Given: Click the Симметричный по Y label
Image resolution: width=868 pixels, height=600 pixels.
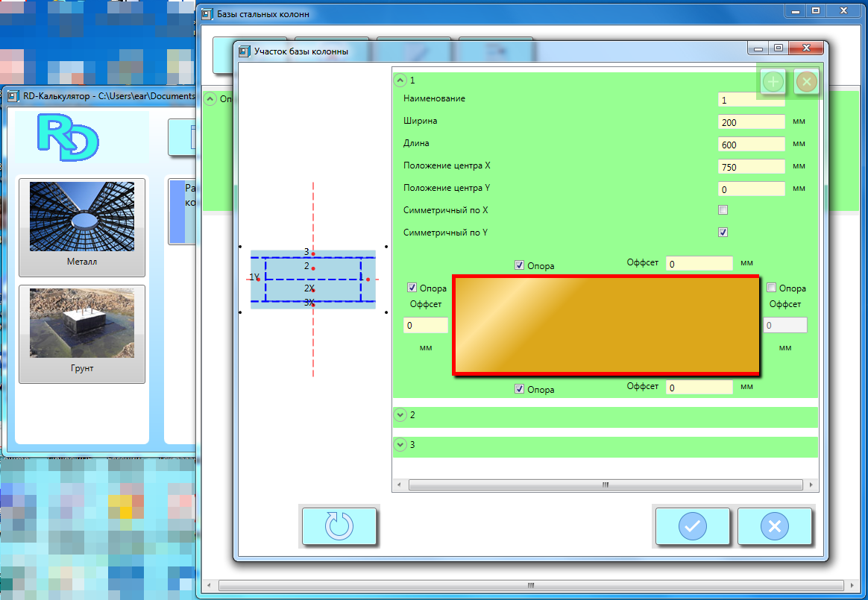Looking at the screenshot, I should pos(445,233).
